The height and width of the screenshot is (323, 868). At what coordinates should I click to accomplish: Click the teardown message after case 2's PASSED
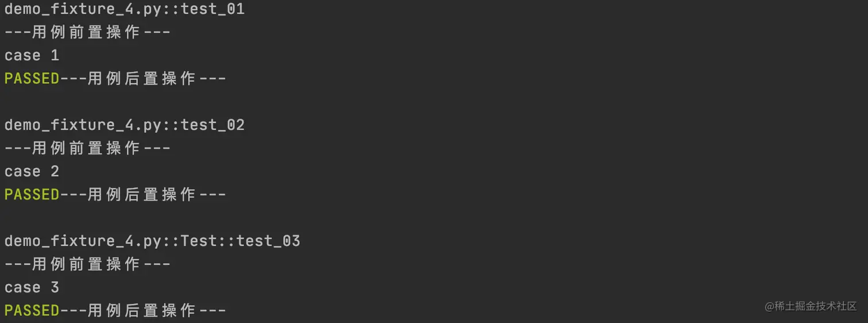(x=143, y=195)
